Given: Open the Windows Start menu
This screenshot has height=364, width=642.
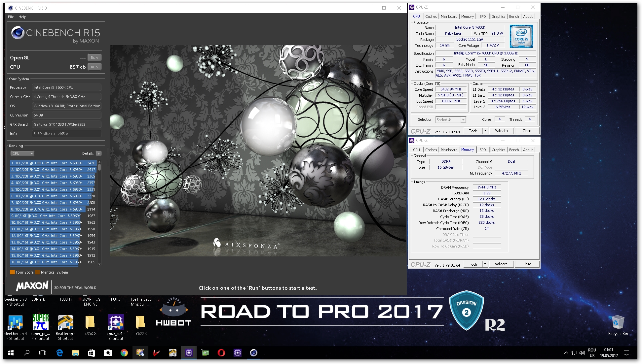Looking at the screenshot, I should point(11,353).
